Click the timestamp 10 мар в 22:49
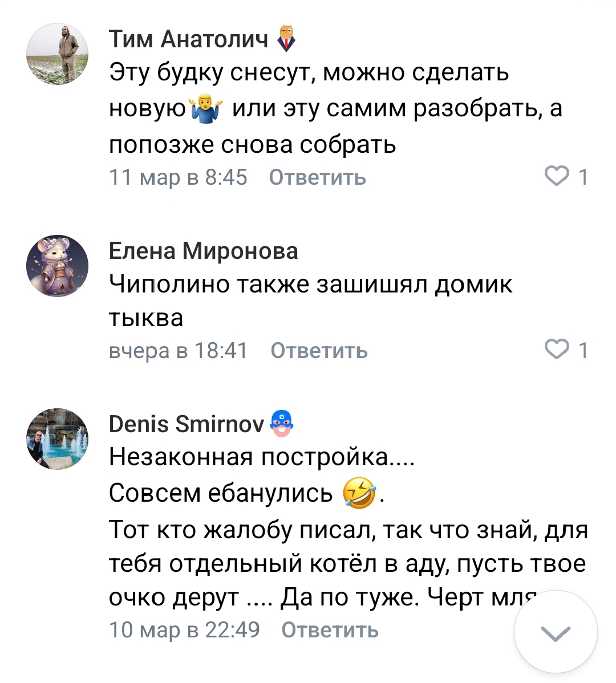The image size is (616, 683). coord(184,630)
